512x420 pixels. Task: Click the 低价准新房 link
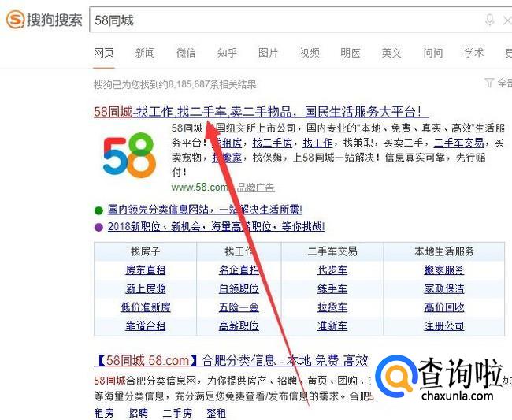pos(146,307)
